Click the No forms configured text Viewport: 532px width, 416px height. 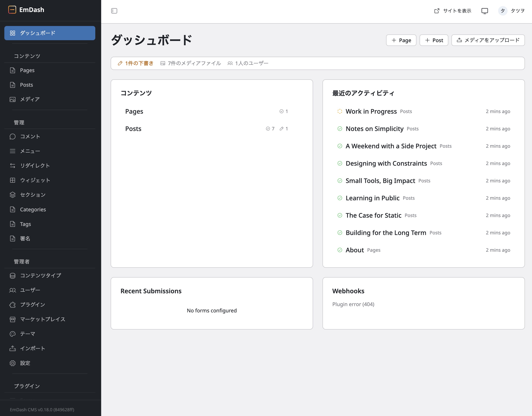(212, 310)
